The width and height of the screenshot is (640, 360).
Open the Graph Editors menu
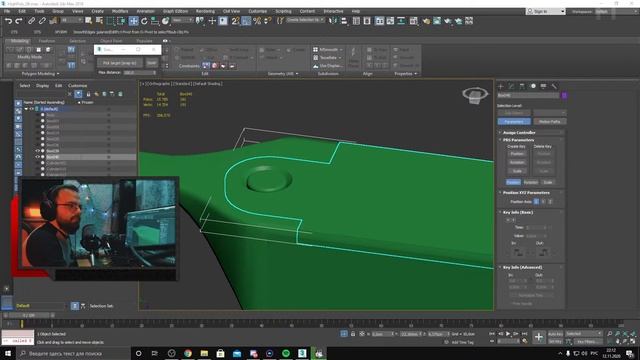click(176, 11)
